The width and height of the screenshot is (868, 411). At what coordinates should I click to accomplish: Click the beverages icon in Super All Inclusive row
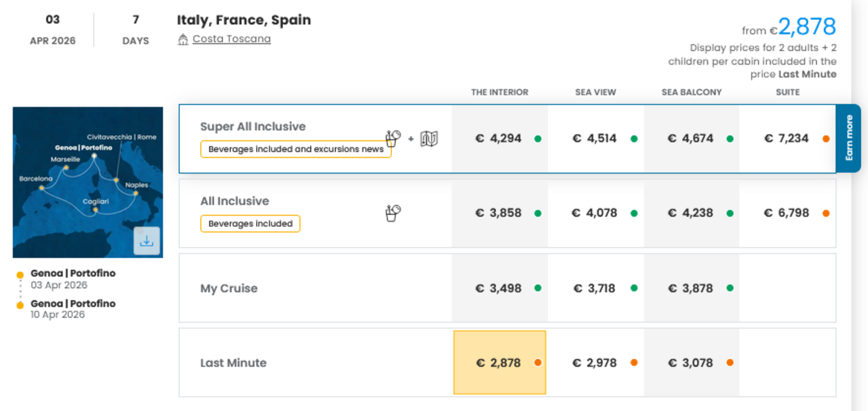pos(393,138)
